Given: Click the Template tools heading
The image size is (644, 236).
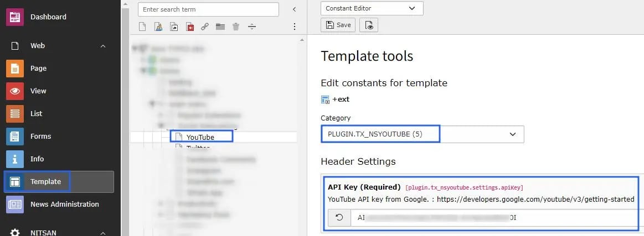Looking at the screenshot, I should coord(367,56).
